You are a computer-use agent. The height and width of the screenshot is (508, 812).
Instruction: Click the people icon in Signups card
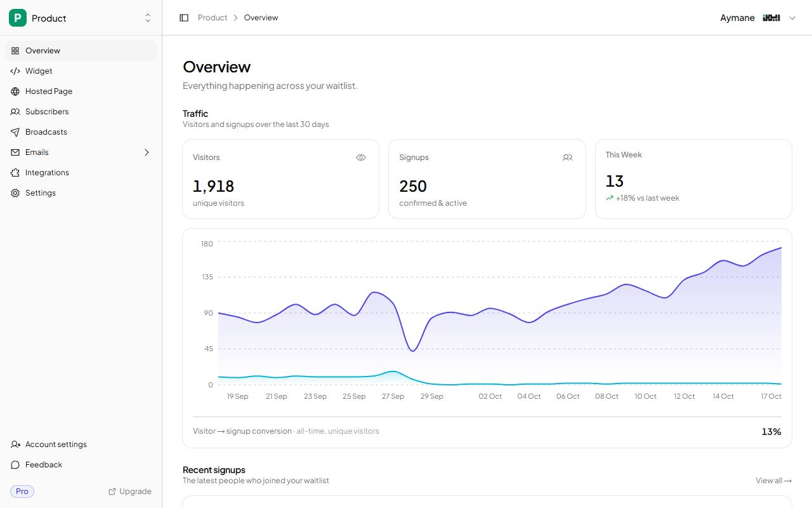(568, 157)
